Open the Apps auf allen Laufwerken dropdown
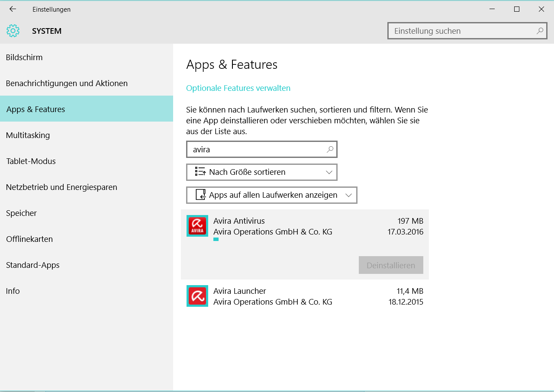Screen dimensions: 554x392 pos(349,195)
